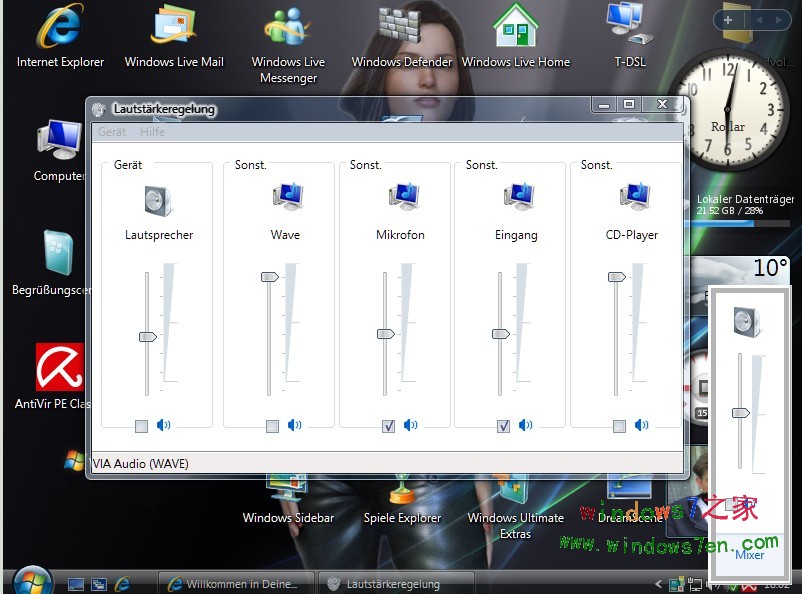Click the Wave channel icon
The image size is (802, 594).
(x=288, y=196)
